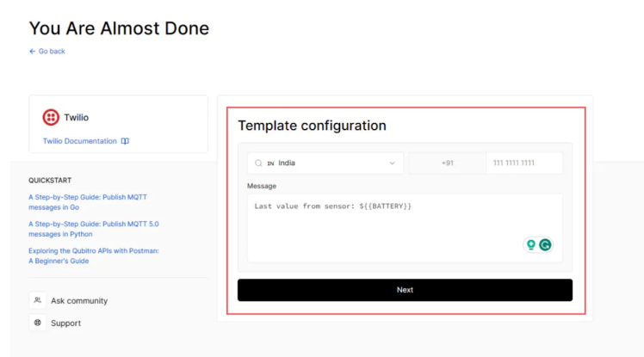Click the Next button
Viewport: 644px width, 357px height.
(x=405, y=290)
